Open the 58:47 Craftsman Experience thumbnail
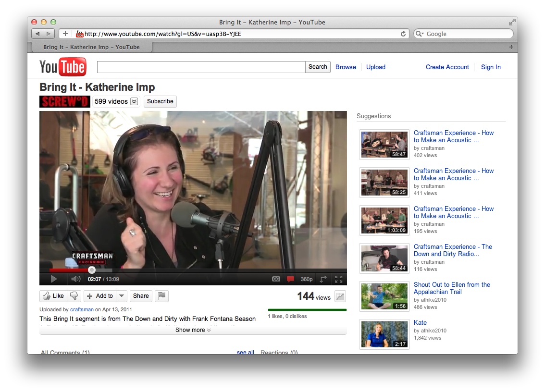This screenshot has height=392, width=545. [x=384, y=145]
